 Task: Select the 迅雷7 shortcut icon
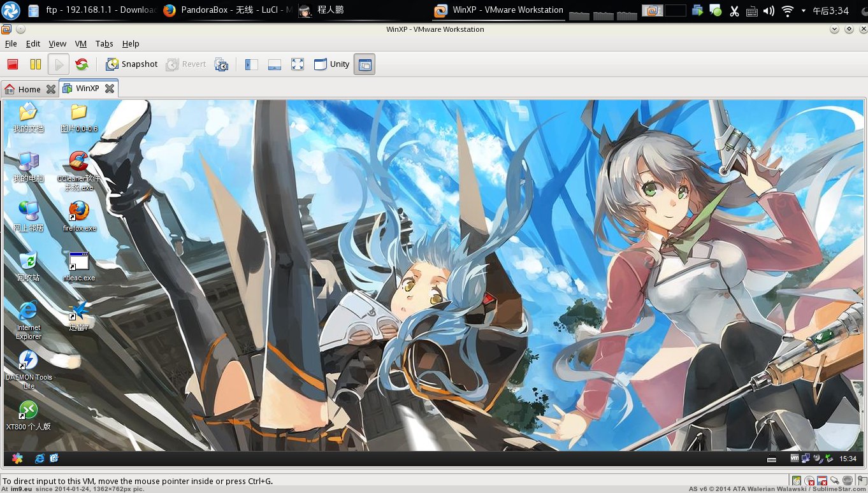point(79,316)
